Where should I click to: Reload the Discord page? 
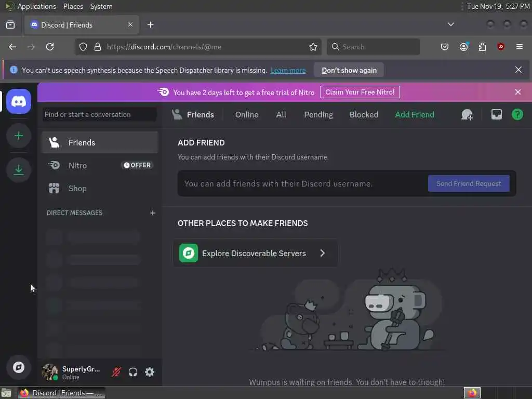(50, 47)
